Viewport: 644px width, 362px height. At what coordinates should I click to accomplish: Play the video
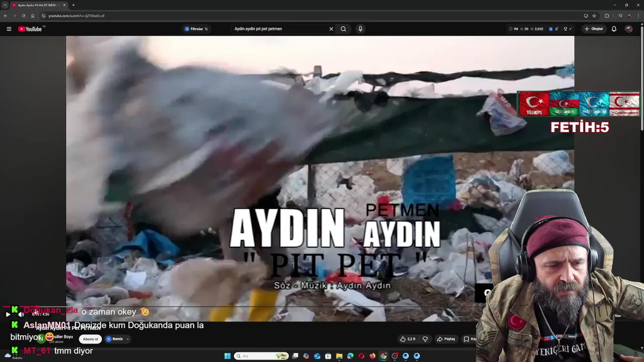(x=8, y=314)
